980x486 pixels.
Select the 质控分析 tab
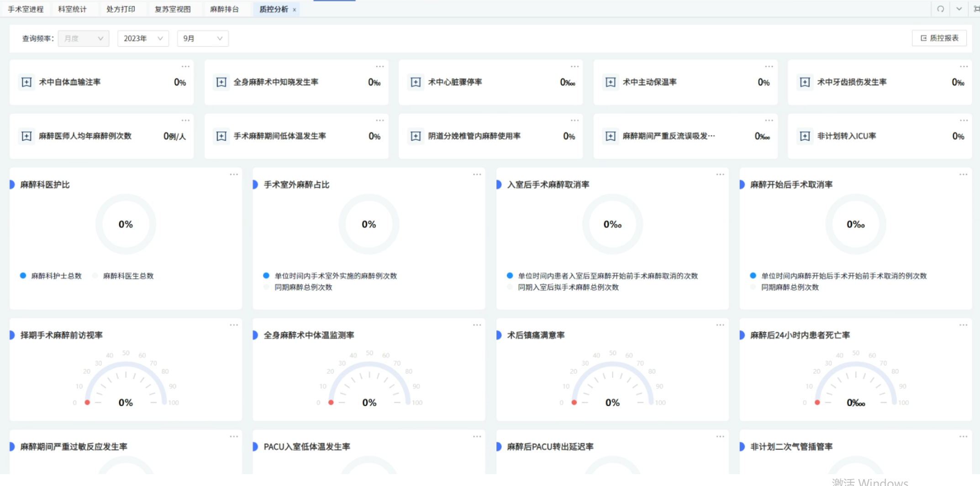274,9
